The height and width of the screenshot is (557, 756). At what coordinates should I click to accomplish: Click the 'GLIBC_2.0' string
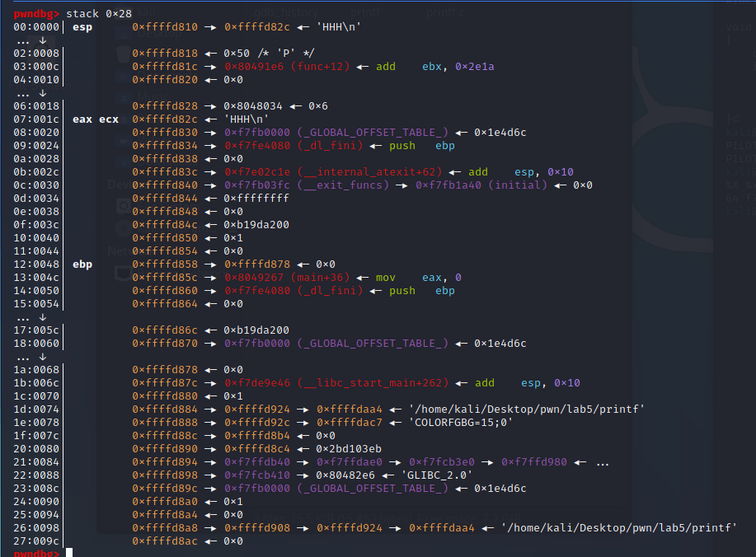point(437,475)
